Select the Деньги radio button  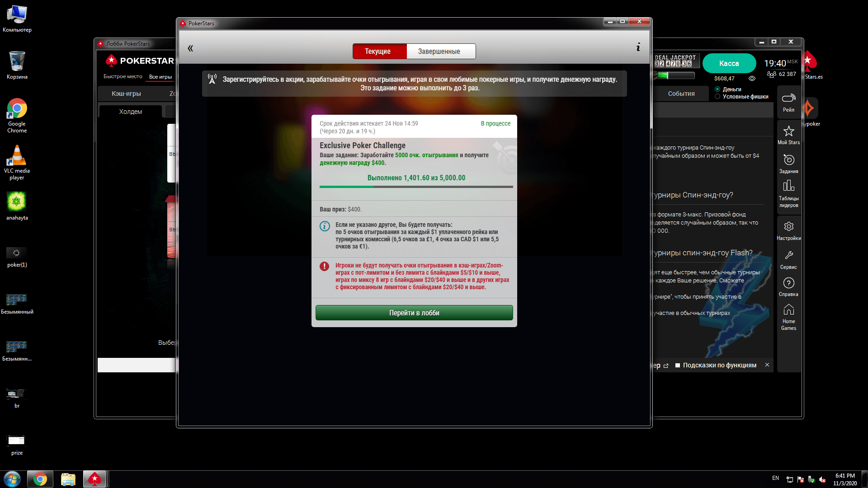(717, 89)
